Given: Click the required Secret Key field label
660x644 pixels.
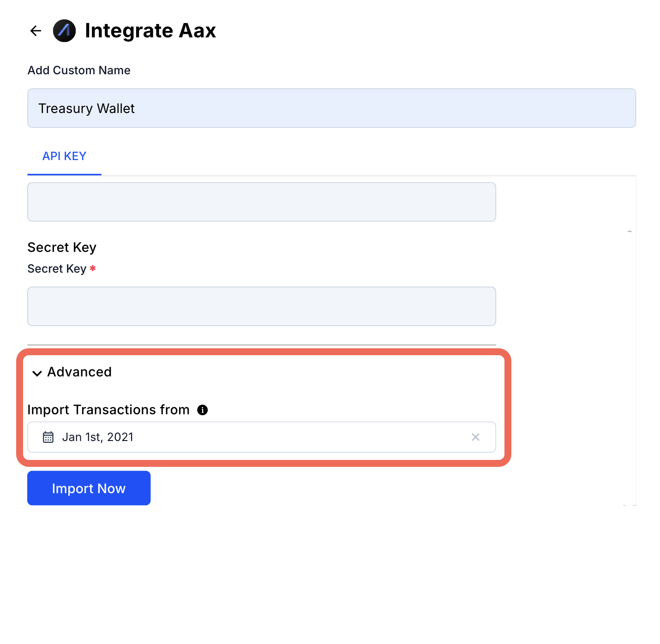Looking at the screenshot, I should [x=57, y=268].
